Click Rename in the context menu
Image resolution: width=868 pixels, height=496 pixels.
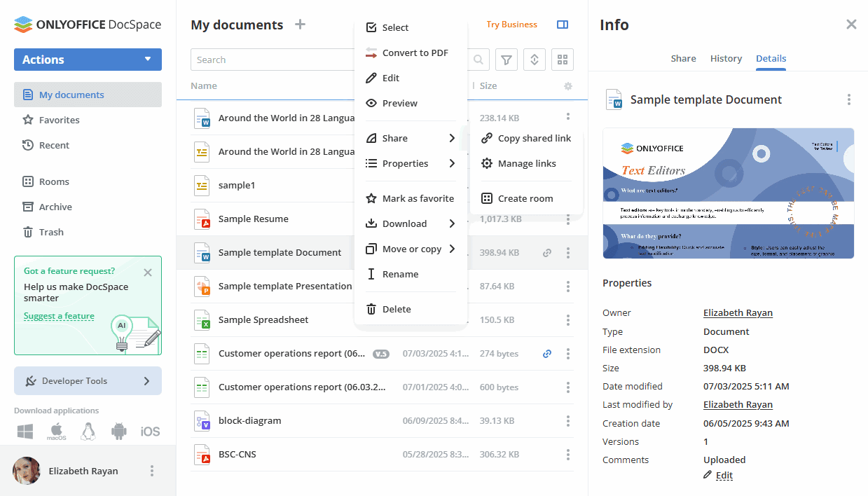[x=411, y=274]
